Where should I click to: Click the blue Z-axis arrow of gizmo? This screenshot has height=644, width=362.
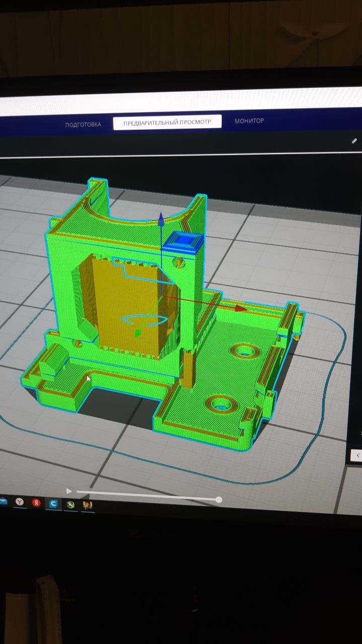coord(161,219)
